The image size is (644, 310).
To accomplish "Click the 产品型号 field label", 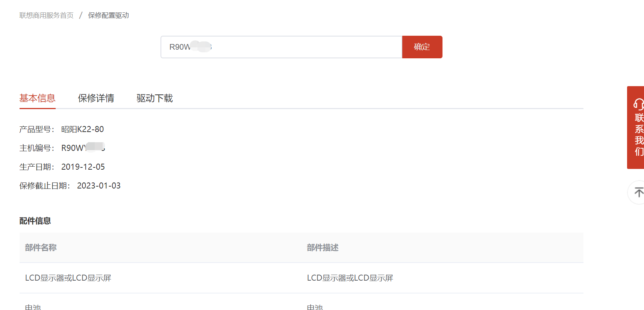I will [x=36, y=129].
